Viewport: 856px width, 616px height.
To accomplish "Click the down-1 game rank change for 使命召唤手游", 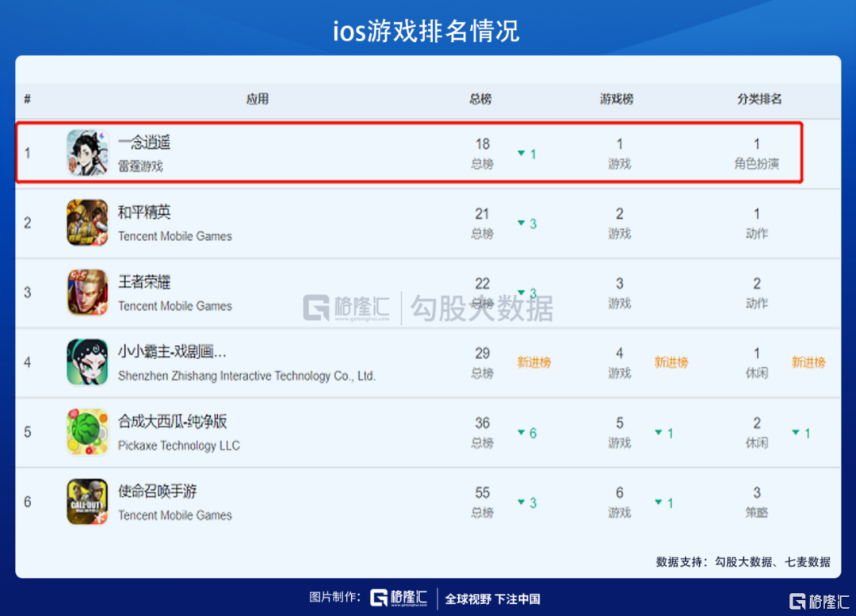I will 664,503.
